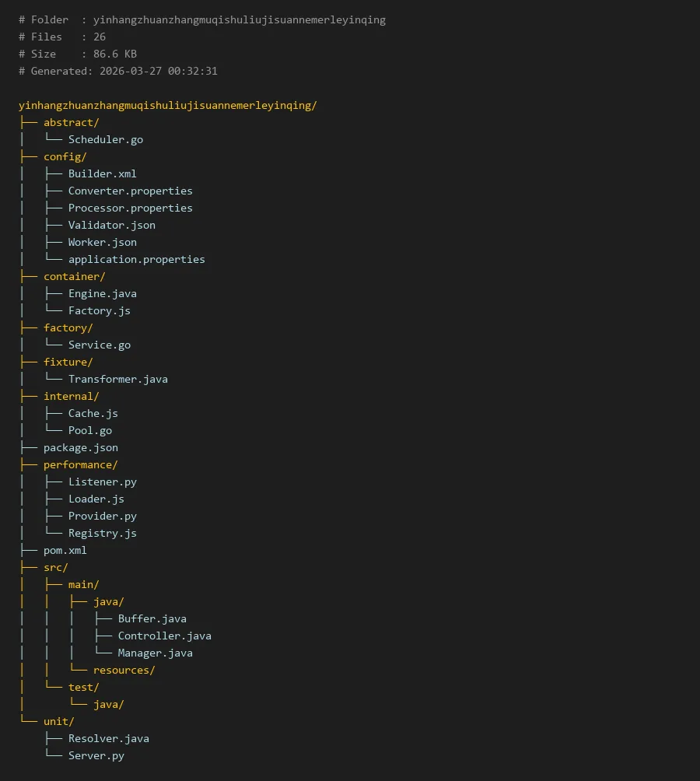Open Resolver.java in unit folder
Viewport: 700px width, 781px height.
pos(108,738)
